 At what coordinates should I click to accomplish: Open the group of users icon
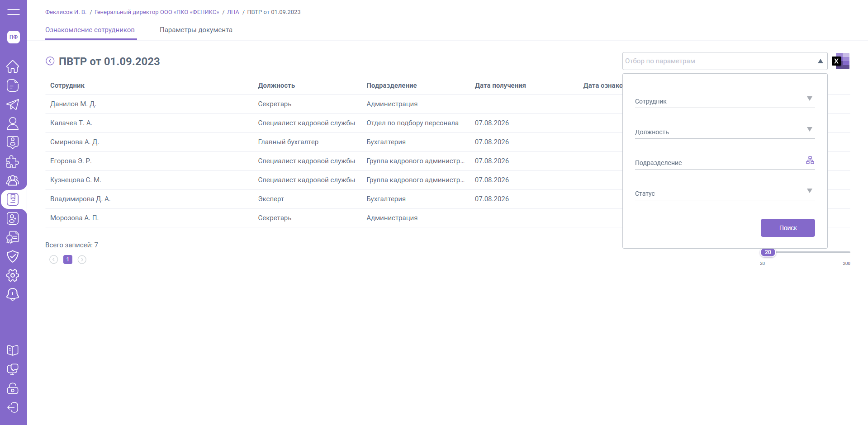tap(13, 180)
